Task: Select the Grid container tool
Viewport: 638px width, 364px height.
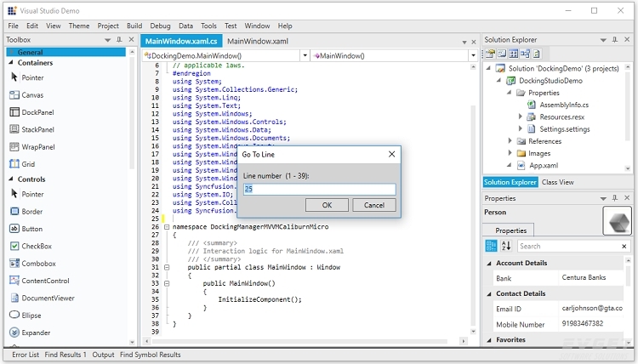Action: (27, 164)
